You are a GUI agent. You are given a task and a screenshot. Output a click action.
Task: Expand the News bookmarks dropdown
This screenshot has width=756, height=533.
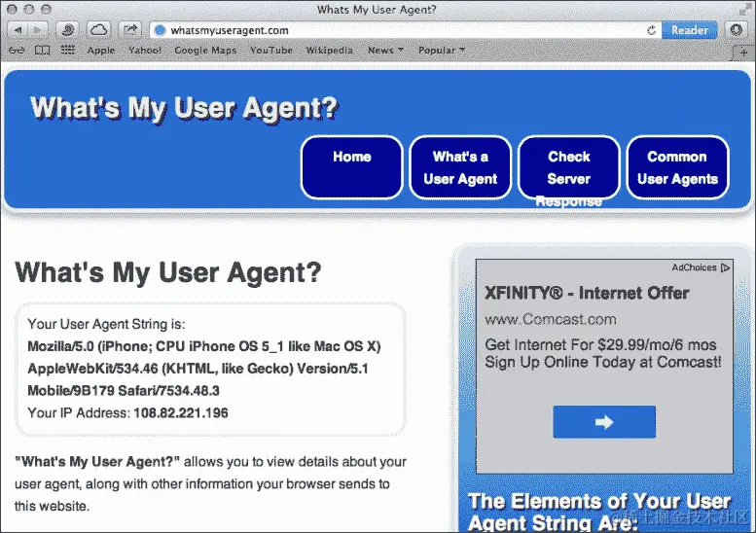tap(385, 51)
